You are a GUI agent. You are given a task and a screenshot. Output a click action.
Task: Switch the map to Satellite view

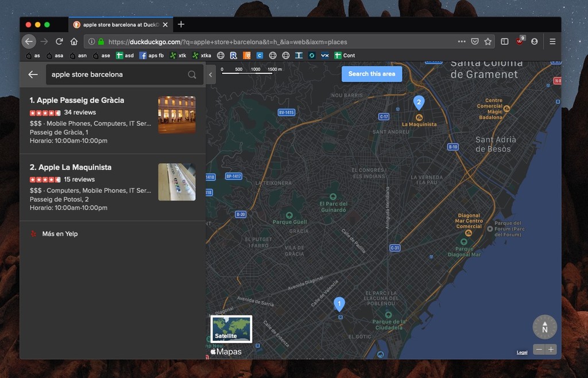[x=231, y=329]
